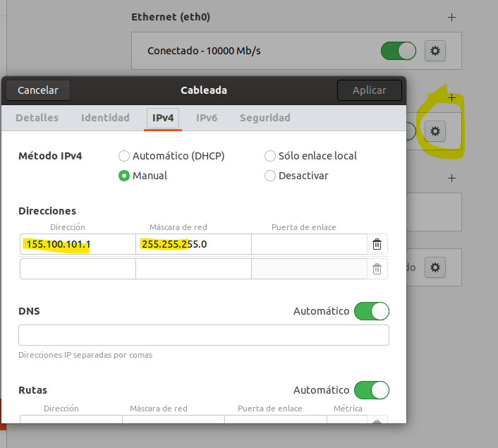Go to Detalles tab
Image resolution: width=498 pixels, height=448 pixels.
[37, 118]
